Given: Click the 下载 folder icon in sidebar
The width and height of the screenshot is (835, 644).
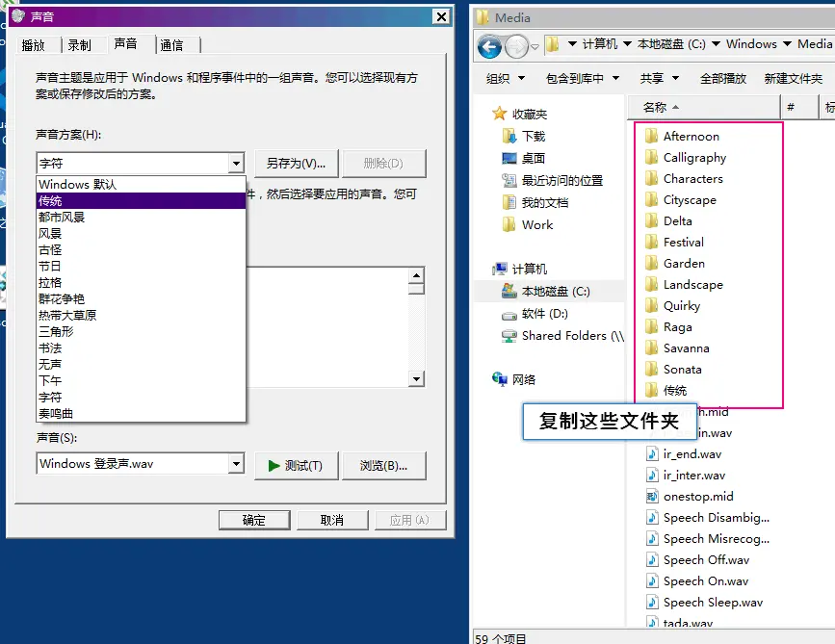Looking at the screenshot, I should click(x=509, y=137).
